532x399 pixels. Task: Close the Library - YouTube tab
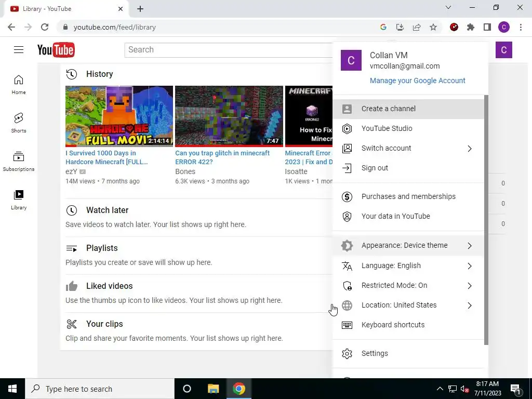point(121,9)
